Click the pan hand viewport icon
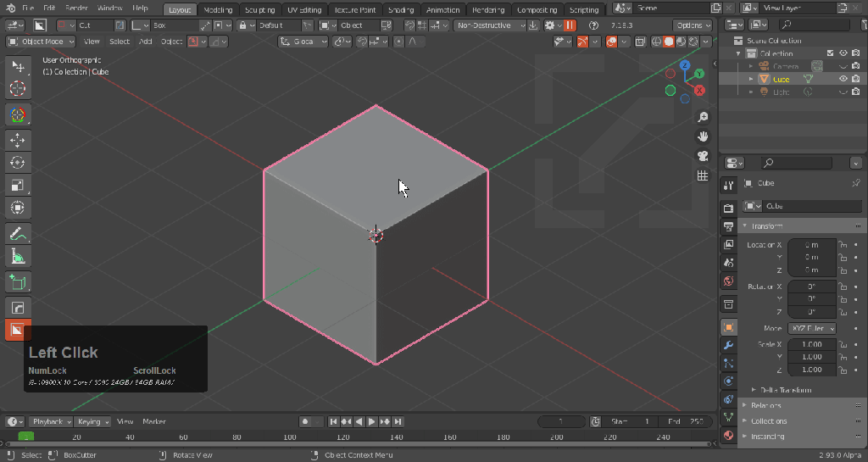The width and height of the screenshot is (868, 462). 702,136
